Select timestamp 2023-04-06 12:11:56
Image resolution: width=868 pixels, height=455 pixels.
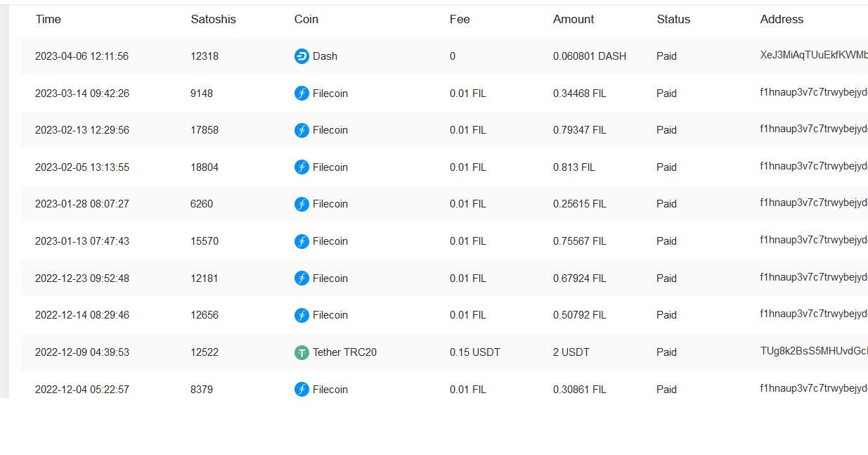(82, 56)
